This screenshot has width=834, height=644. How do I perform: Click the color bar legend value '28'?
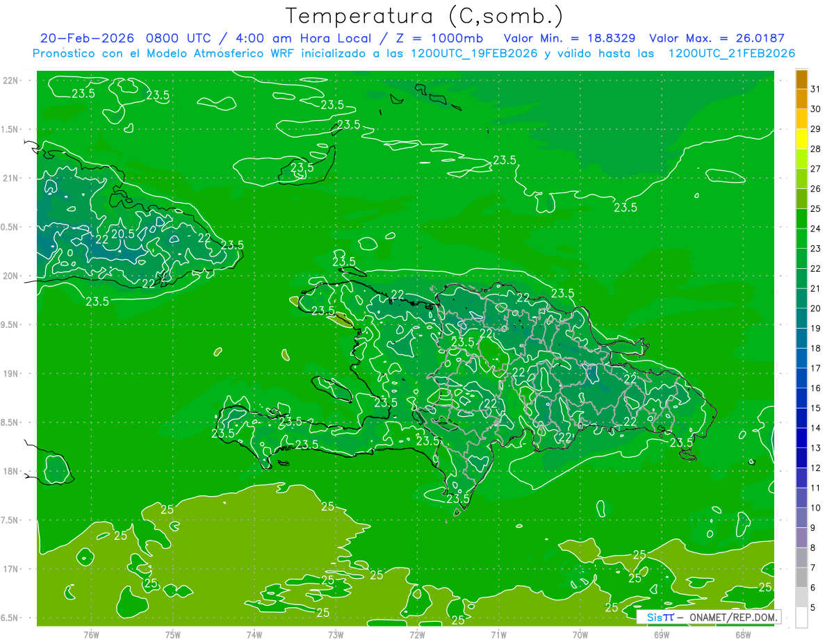816,149
